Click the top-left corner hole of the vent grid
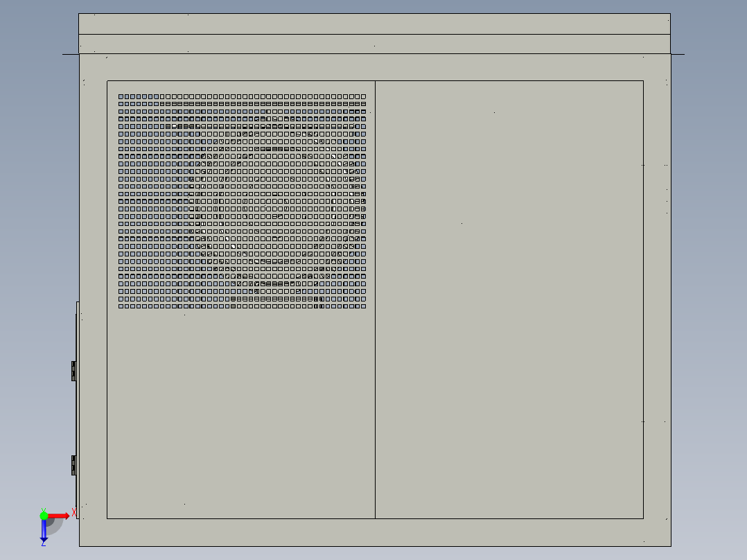747x560 pixels. 121,96
